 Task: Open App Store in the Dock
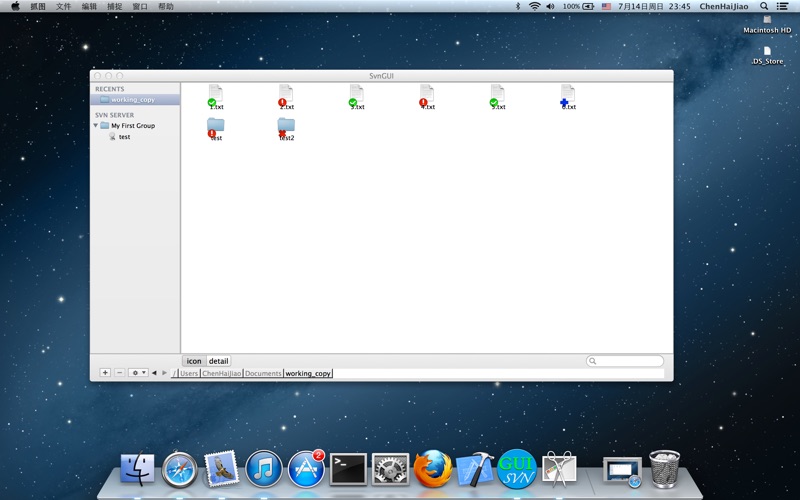click(306, 469)
